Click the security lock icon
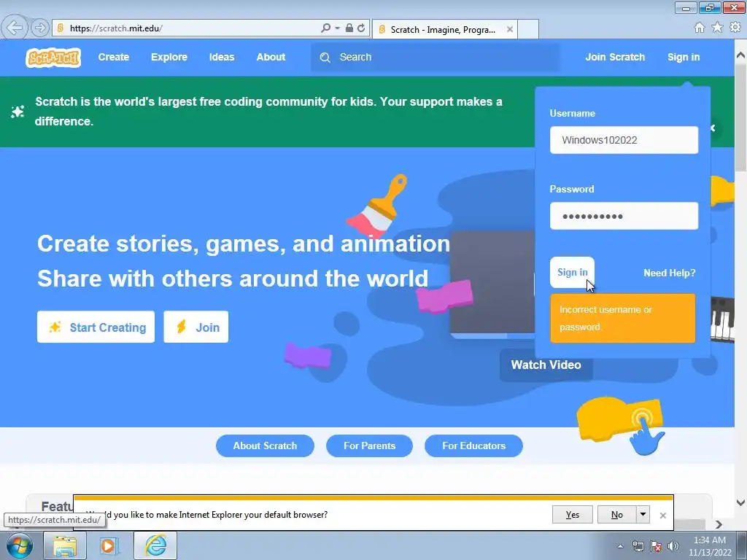 (x=349, y=28)
